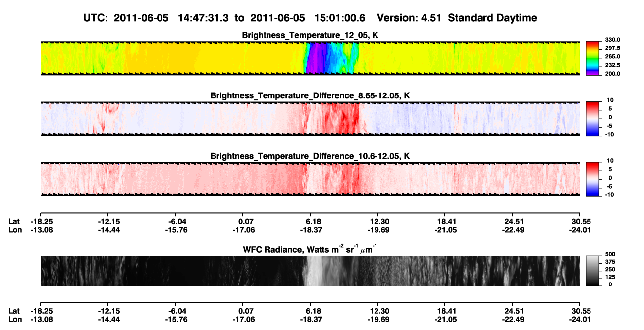The image size is (644, 330).
Task: Click the 'Lat' axis label under the WFC panel
Action: click(x=14, y=311)
